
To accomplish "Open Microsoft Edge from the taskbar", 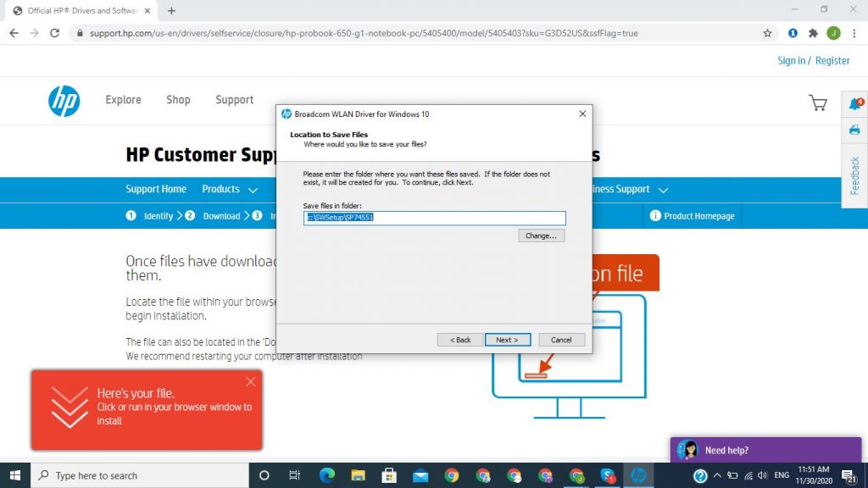I will [x=326, y=475].
